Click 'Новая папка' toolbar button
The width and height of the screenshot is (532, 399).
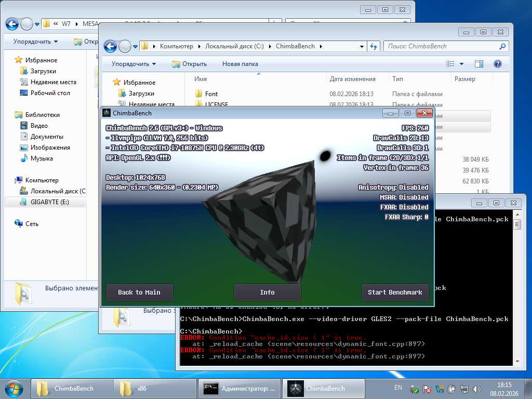[240, 64]
